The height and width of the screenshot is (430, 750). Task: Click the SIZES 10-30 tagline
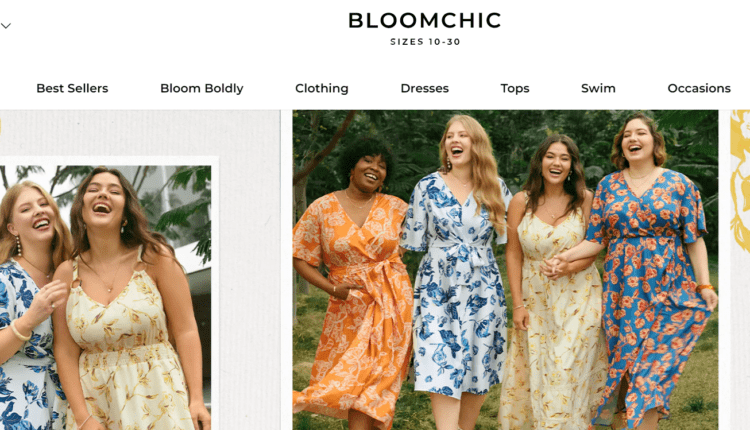pyautogui.click(x=425, y=42)
